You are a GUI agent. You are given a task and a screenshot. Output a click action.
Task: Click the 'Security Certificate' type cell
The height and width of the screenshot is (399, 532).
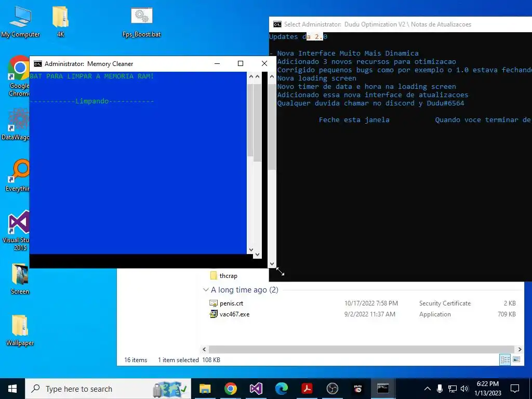point(445,303)
